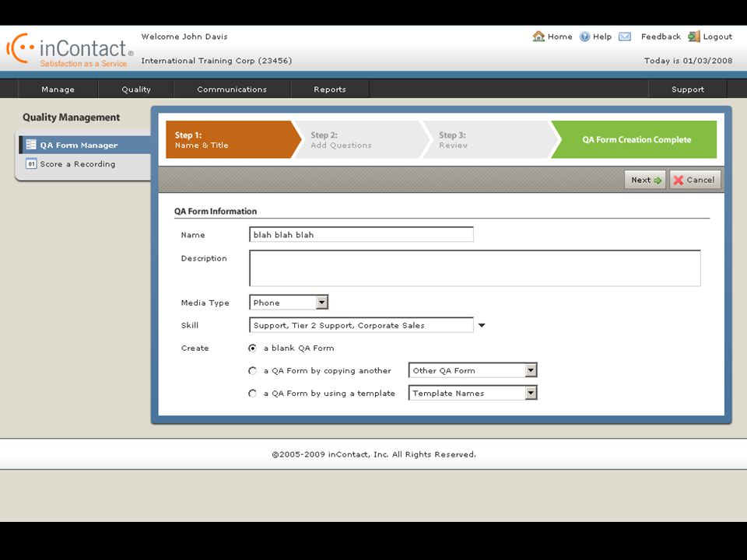This screenshot has width=747, height=560.
Task: Open the Media Type dropdown
Action: [x=322, y=303]
